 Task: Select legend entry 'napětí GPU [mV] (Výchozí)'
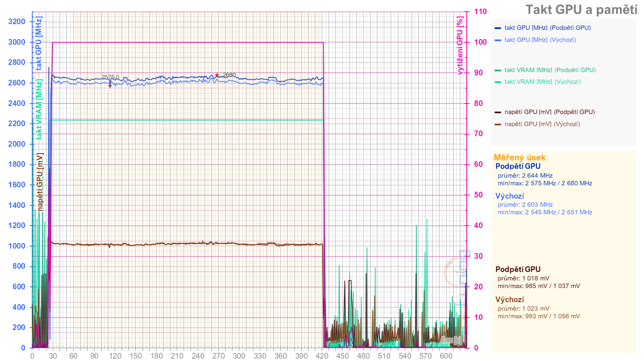pos(542,124)
